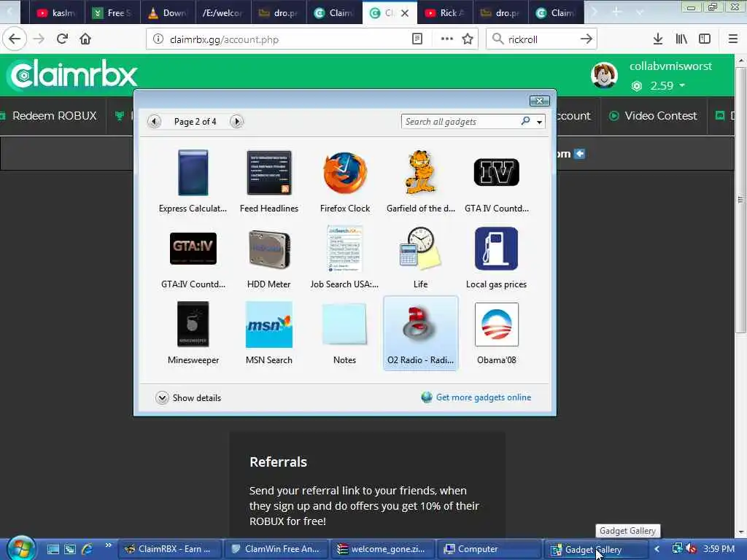Open the Firefox library
Screen dimensions: 747x560
681,39
